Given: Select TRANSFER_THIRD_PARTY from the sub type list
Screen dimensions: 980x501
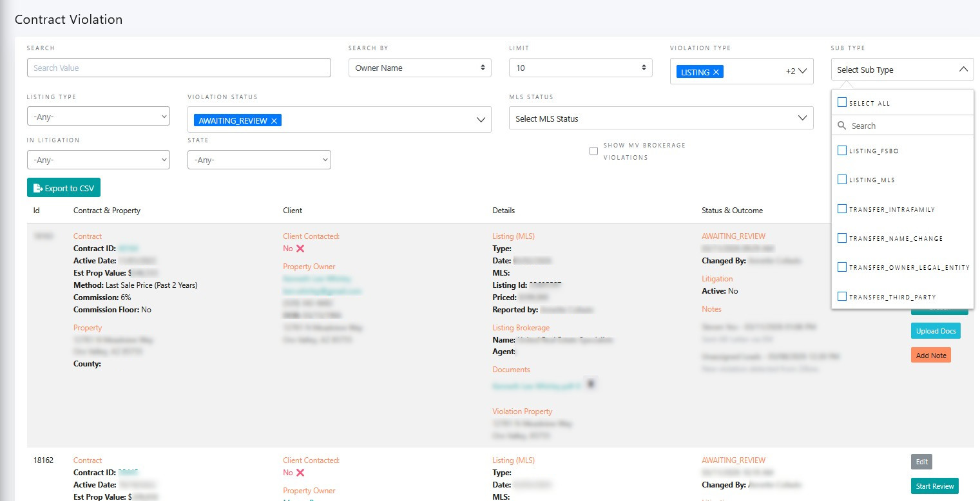Looking at the screenshot, I should click(841, 296).
